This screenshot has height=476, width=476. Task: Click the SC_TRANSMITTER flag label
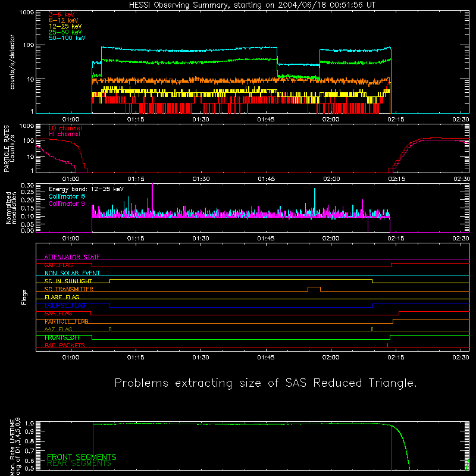tap(68, 289)
